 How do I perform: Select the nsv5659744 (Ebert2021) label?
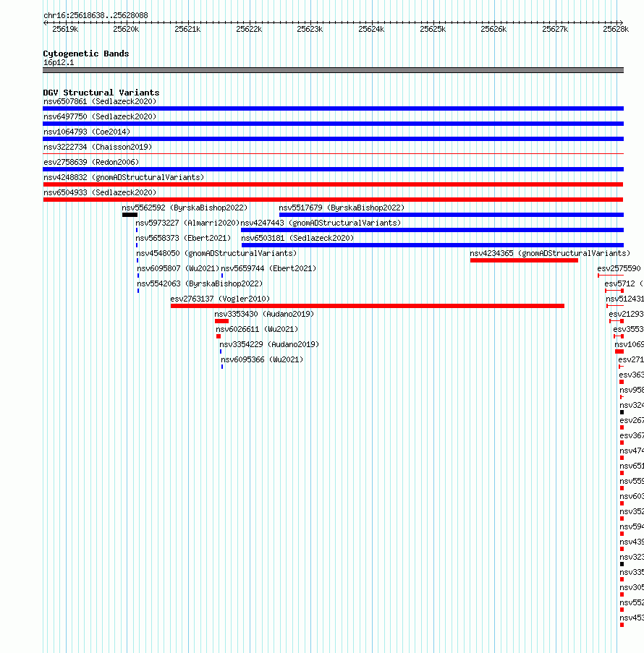pyautogui.click(x=268, y=268)
